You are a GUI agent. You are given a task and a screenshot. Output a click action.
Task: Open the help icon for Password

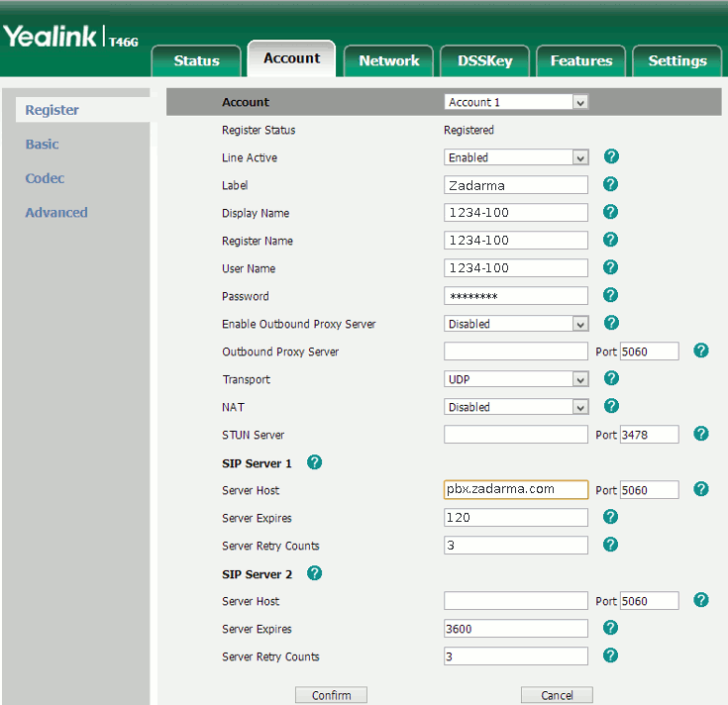click(x=611, y=295)
